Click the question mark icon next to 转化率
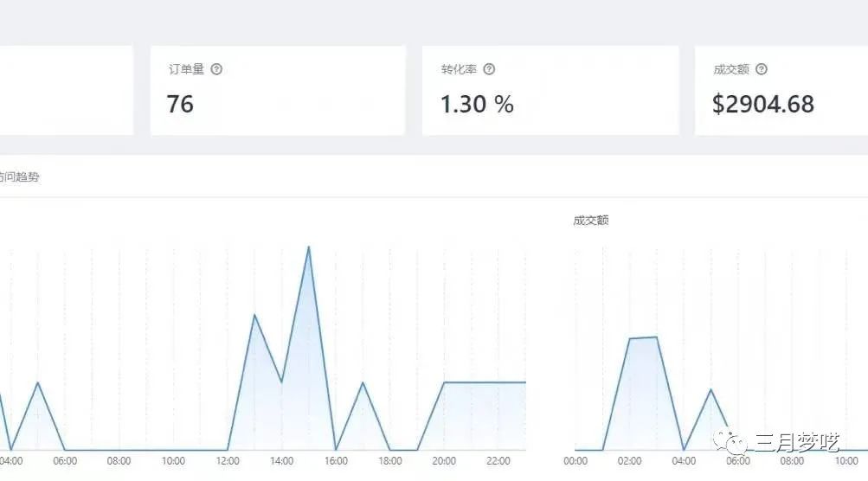 coord(489,69)
